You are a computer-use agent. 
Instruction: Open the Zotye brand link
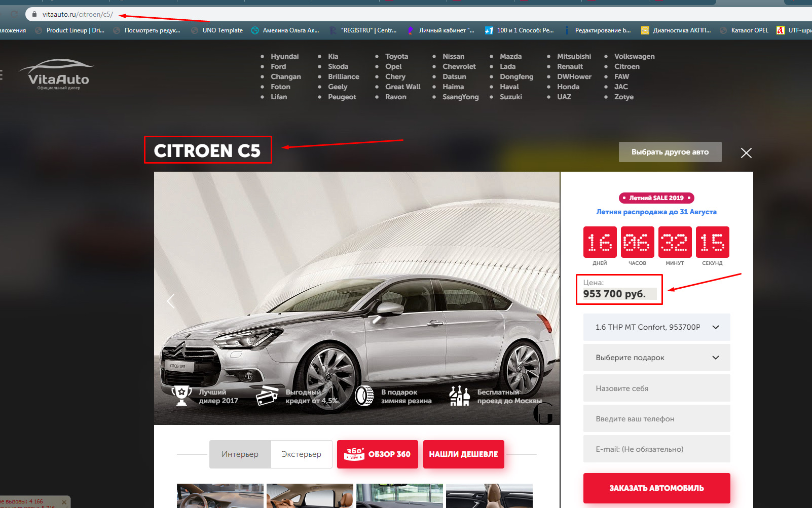(624, 97)
